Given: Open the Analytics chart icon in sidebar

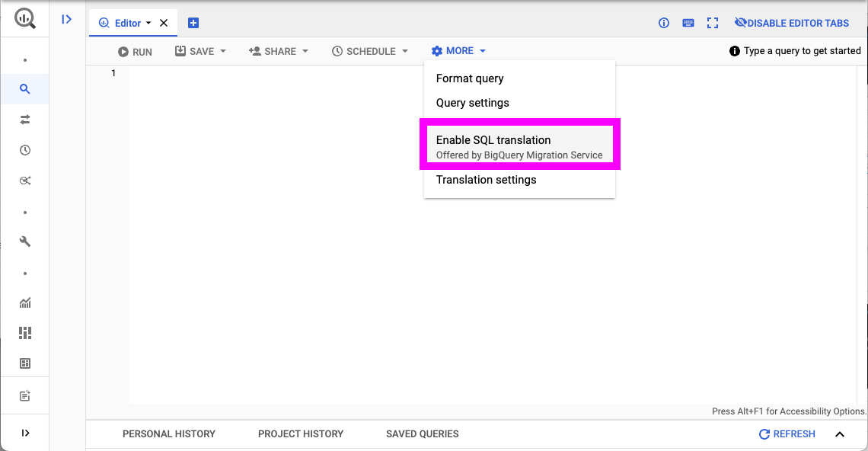Looking at the screenshot, I should (24, 302).
